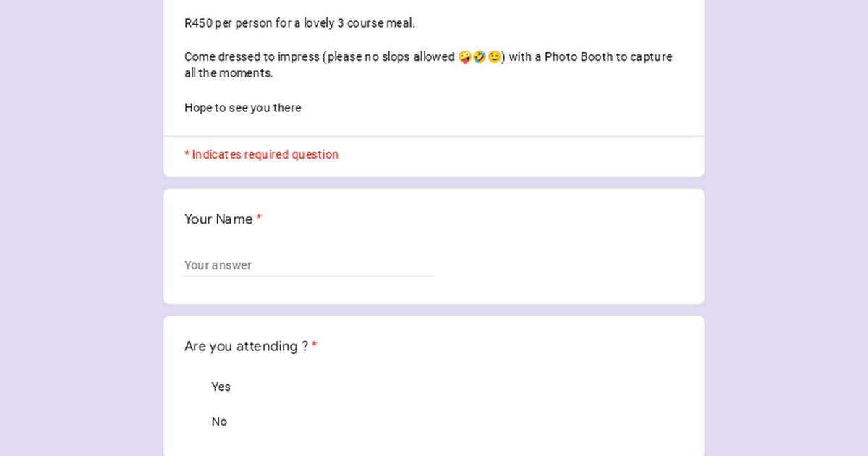Click the zany tongue-out face emoji
Viewport: 868px width, 456px height.
[x=465, y=57]
